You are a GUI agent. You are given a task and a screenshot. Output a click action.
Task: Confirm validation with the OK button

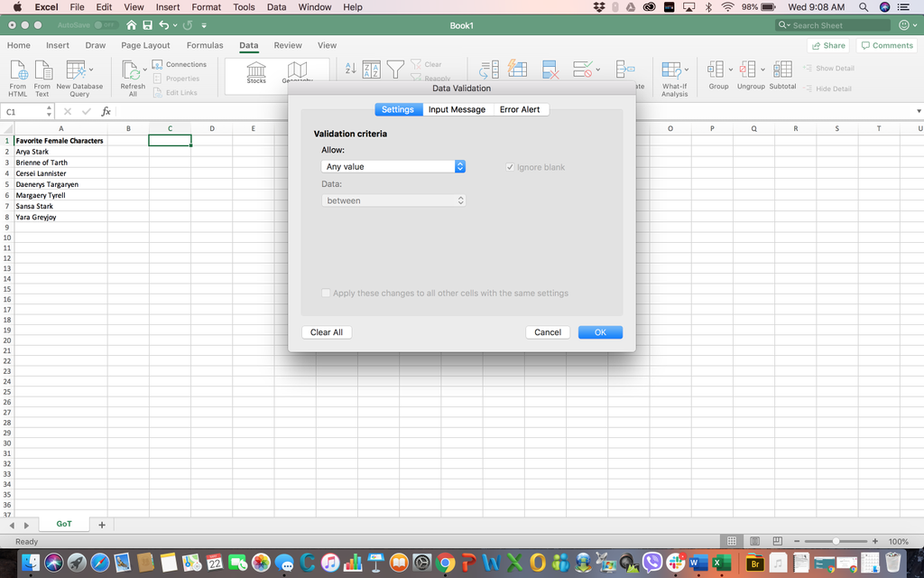[600, 331]
